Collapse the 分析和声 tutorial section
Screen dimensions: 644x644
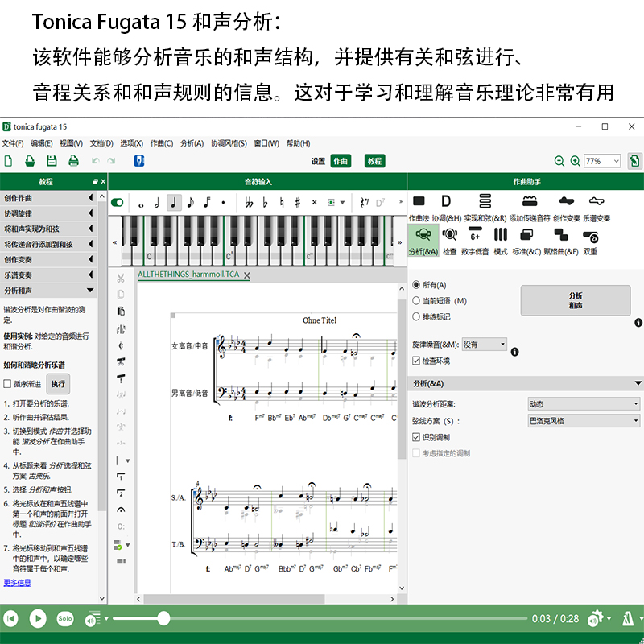(48, 291)
